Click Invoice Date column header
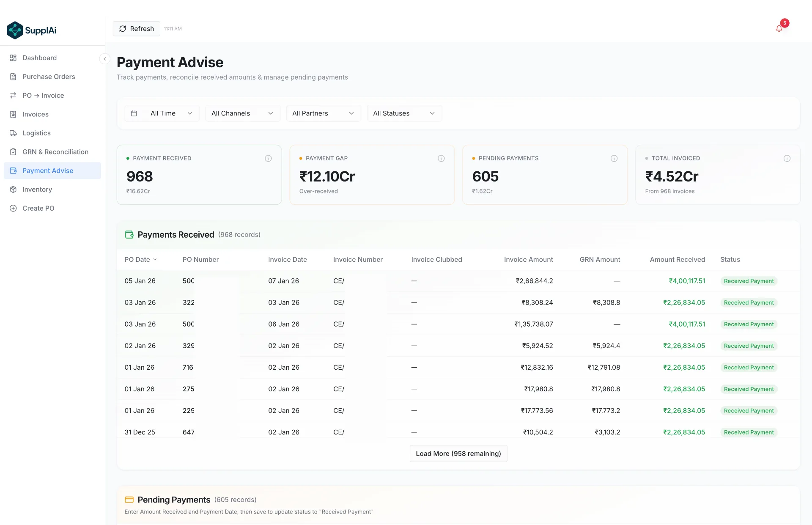812x525 pixels. tap(287, 260)
